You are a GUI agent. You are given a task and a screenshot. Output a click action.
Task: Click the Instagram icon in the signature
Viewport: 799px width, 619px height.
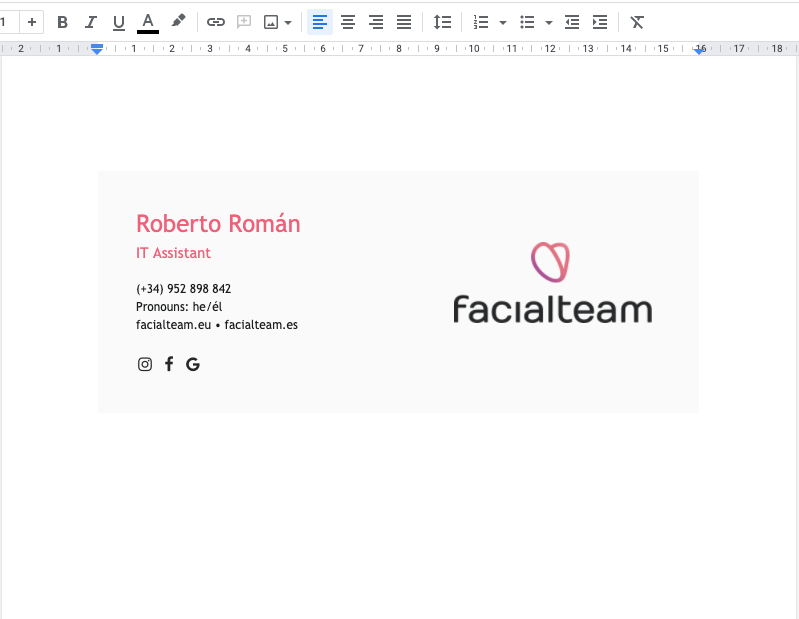coord(145,364)
